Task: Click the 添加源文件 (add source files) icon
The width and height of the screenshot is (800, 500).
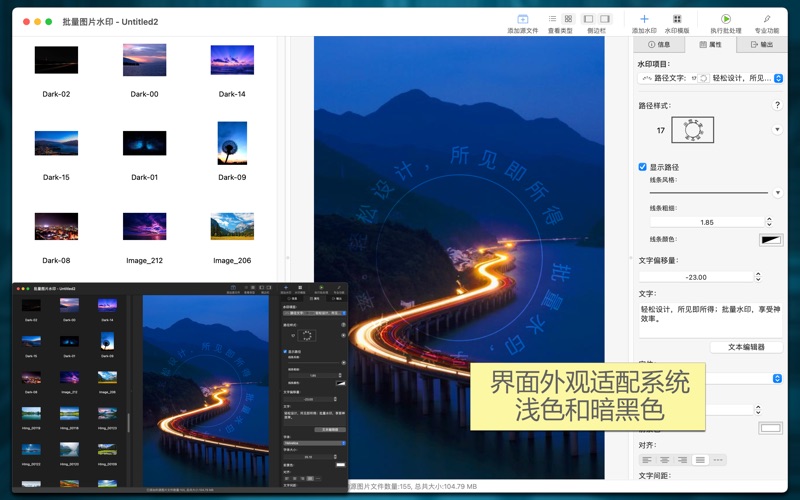Action: (522, 19)
